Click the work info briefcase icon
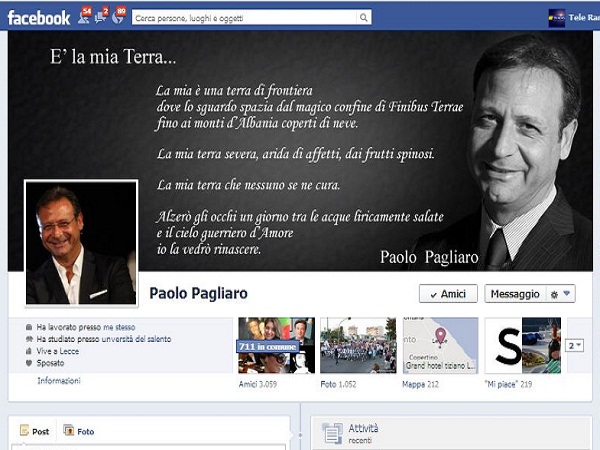 point(29,327)
